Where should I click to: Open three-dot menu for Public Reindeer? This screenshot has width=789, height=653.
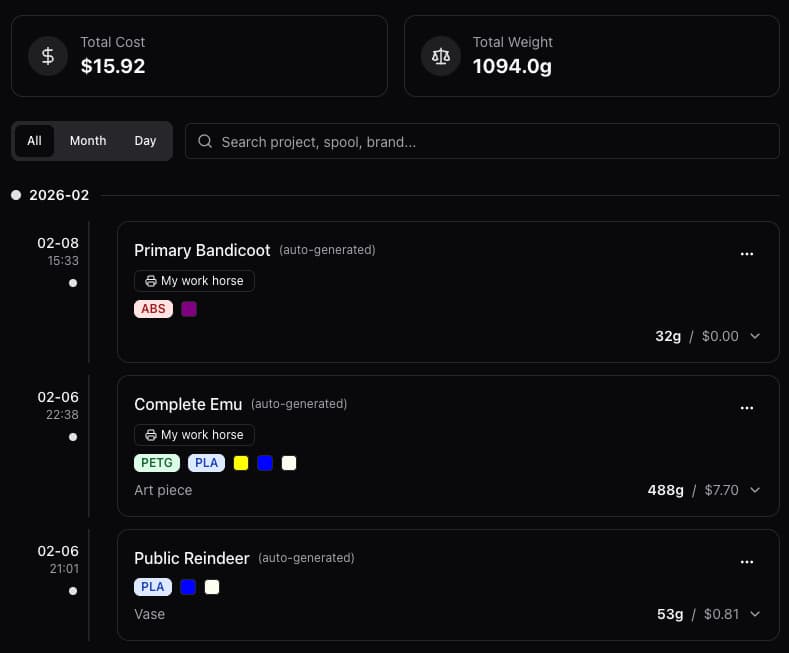click(x=746, y=562)
